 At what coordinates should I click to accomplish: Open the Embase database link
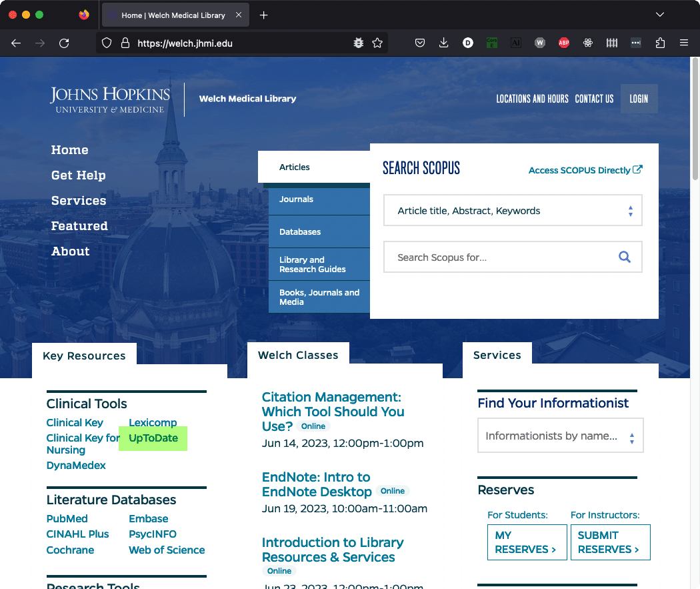pyautogui.click(x=148, y=518)
